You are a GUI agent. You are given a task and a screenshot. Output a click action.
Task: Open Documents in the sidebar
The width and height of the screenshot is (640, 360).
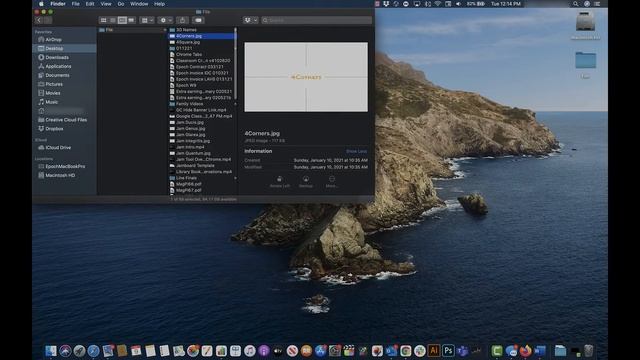[57, 75]
